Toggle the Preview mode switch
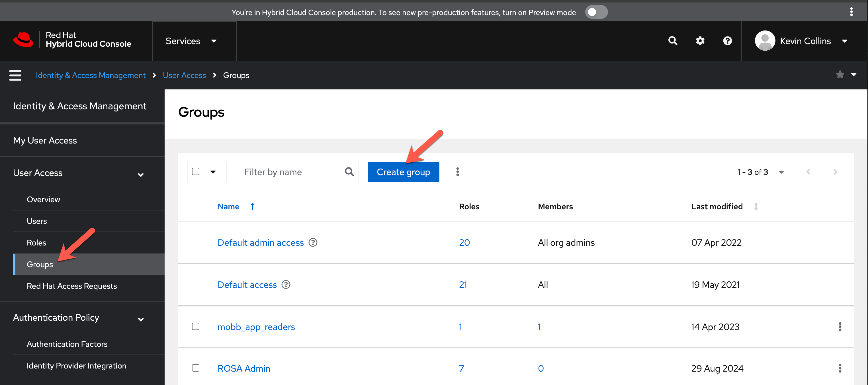Image resolution: width=868 pixels, height=385 pixels. (596, 12)
